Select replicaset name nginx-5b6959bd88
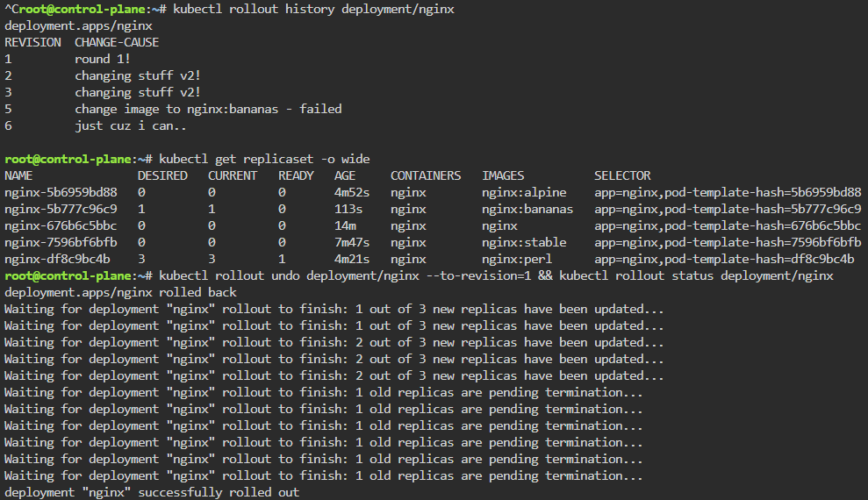The width and height of the screenshot is (868, 500). (x=61, y=192)
